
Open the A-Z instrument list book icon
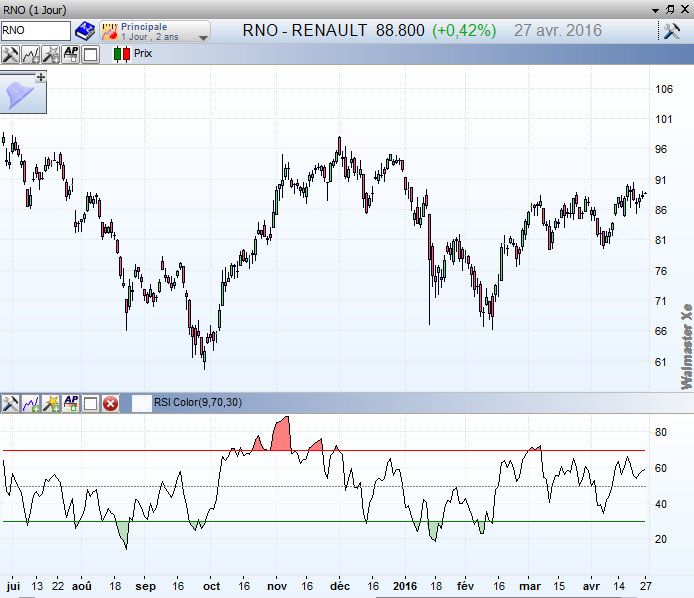coord(85,31)
